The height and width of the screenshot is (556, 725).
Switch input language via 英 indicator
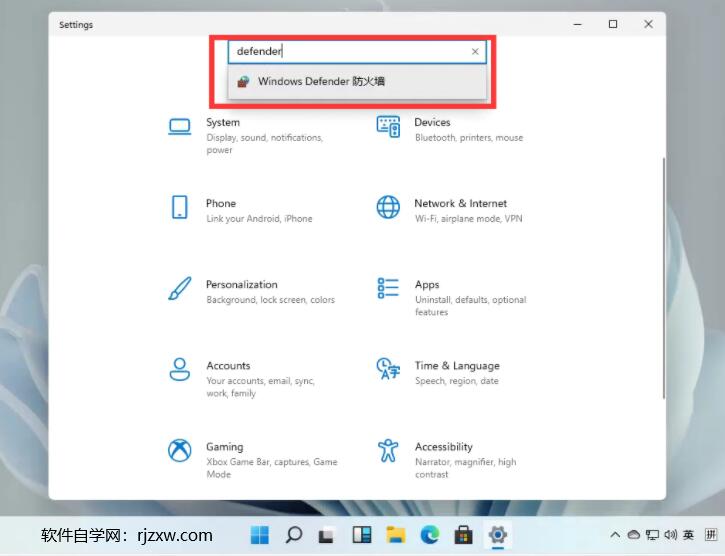[x=688, y=535]
